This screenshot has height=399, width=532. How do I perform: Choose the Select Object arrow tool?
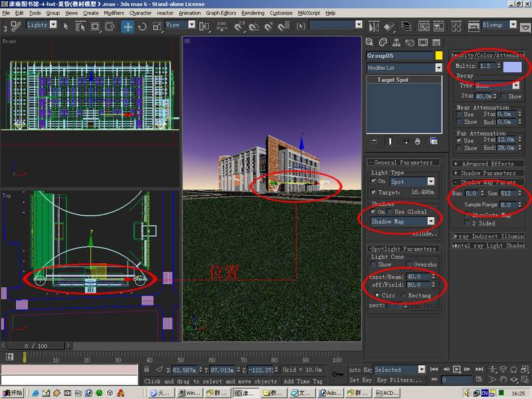pyautogui.click(x=66, y=27)
